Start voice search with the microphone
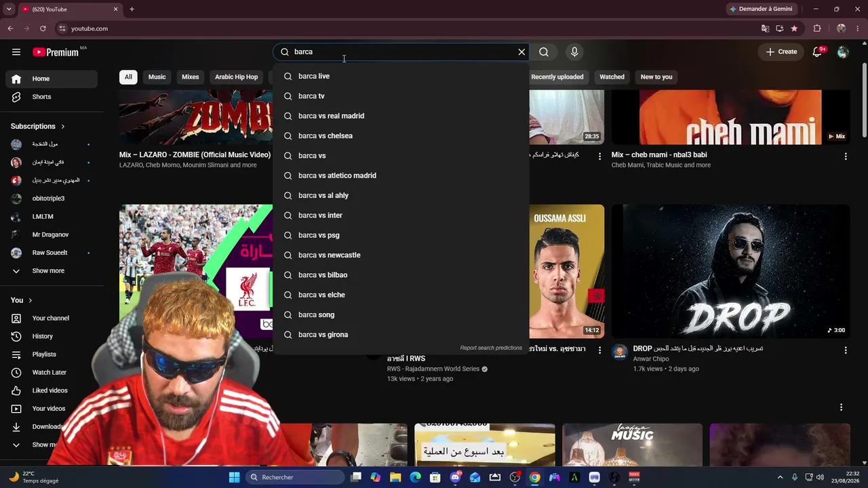The height and width of the screenshot is (488, 868). click(574, 52)
